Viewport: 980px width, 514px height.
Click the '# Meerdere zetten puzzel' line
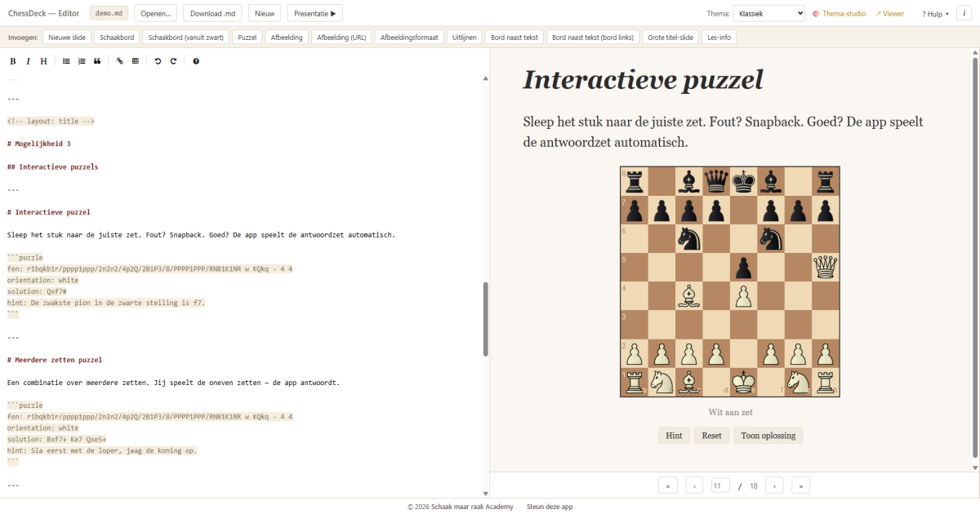point(54,360)
